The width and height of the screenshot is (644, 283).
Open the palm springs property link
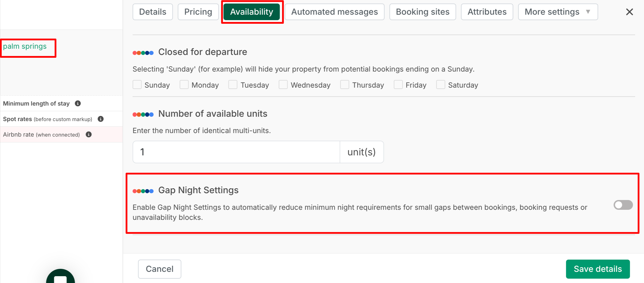(25, 47)
